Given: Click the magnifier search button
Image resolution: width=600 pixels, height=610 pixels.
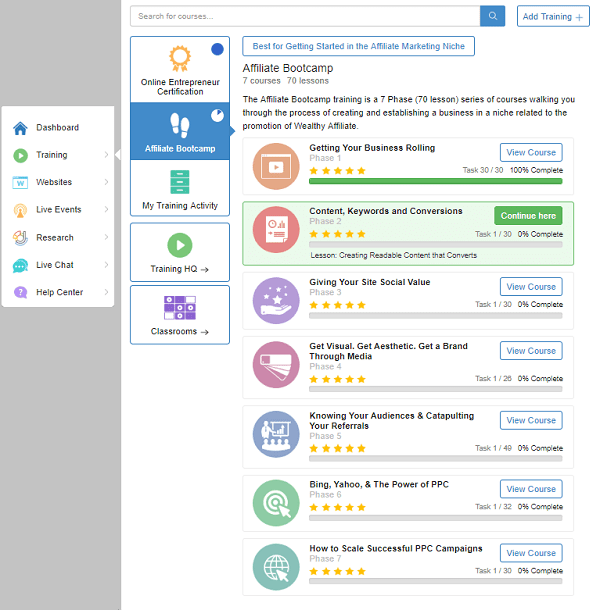Looking at the screenshot, I should click(492, 16).
